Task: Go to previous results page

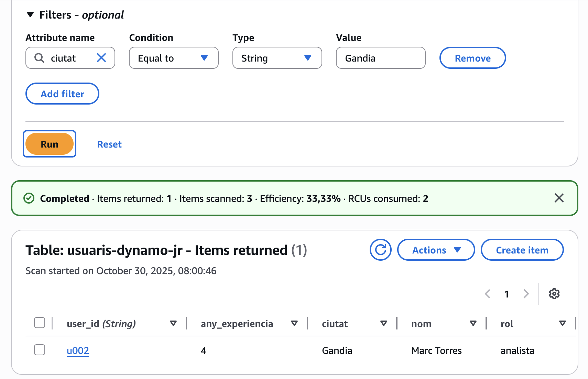Action: pos(488,294)
